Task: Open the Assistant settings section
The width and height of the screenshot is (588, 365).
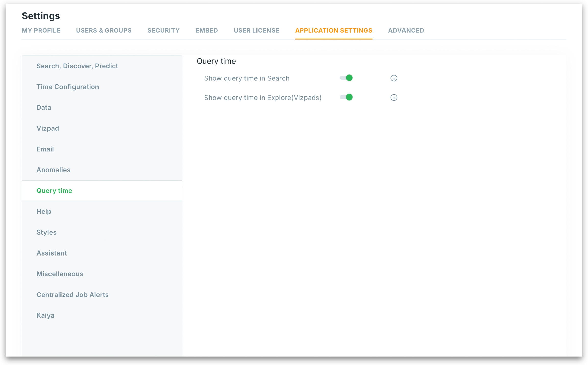Action: [52, 253]
